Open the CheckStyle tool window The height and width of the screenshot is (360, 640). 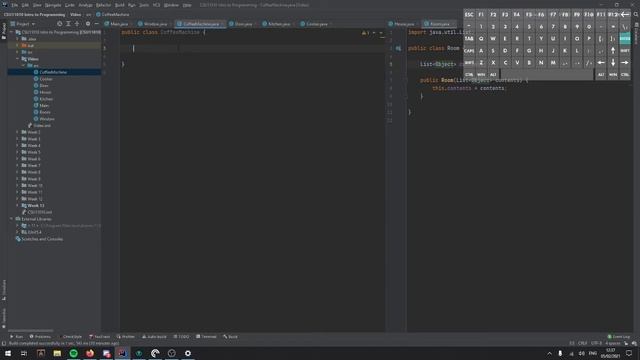(70, 337)
